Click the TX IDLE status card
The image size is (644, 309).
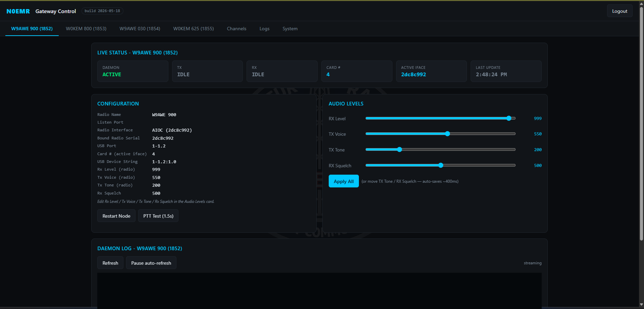[207, 71]
